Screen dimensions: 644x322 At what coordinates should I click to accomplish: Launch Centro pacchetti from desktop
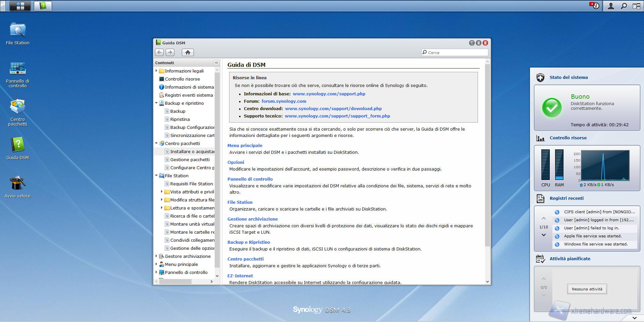[x=17, y=107]
